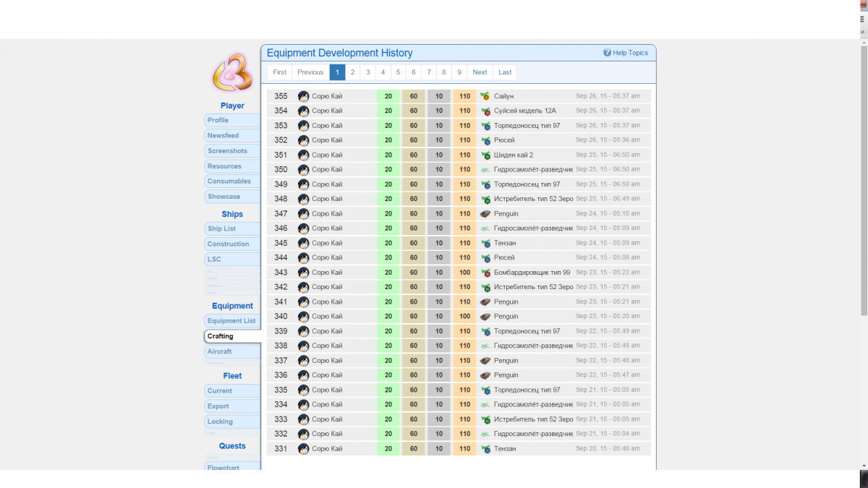The image size is (868, 488).
Task: Click the seaplane icon in row 350
Action: pos(485,170)
